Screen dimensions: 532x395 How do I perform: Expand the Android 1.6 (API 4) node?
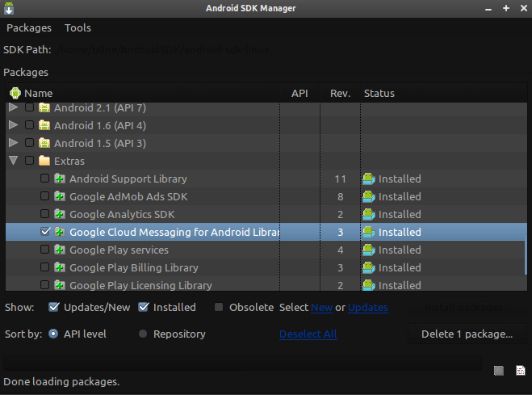(x=13, y=125)
